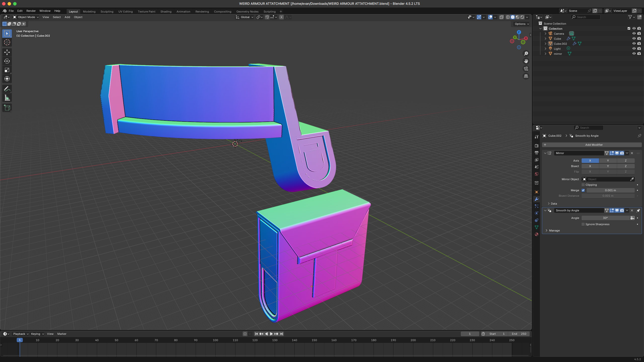Image resolution: width=644 pixels, height=362 pixels.
Task: Hide the Cube.002 object in outliner
Action: click(634, 43)
